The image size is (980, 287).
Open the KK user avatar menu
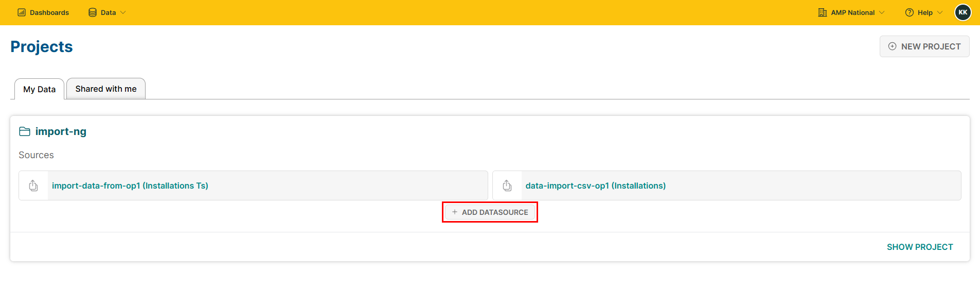click(963, 12)
